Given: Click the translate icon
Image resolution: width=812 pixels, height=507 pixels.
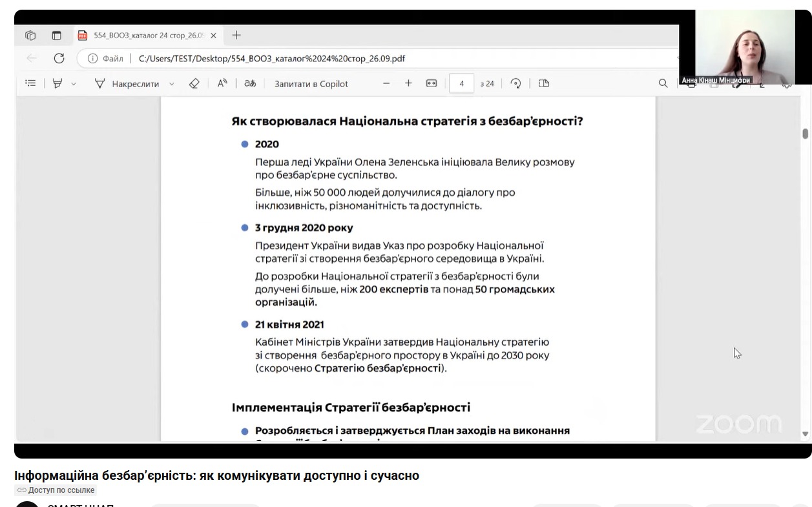Looking at the screenshot, I should pos(250,83).
